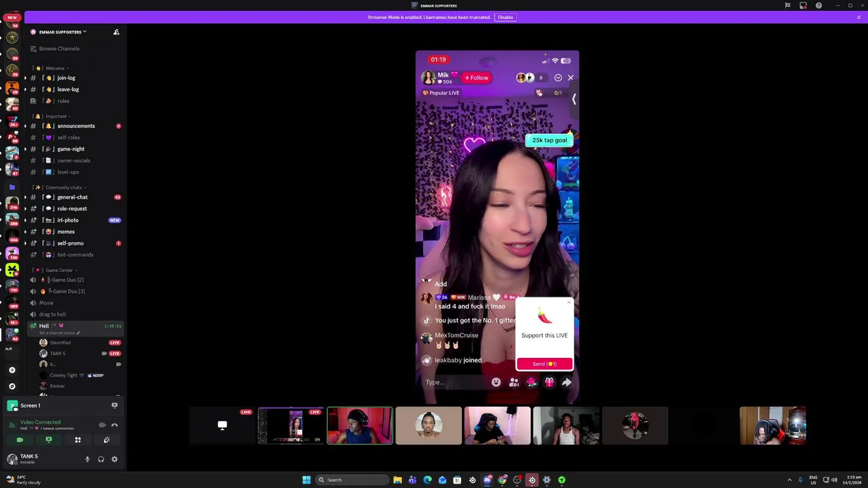Open the game-night channel
The height and width of the screenshot is (488, 868).
tap(75, 149)
